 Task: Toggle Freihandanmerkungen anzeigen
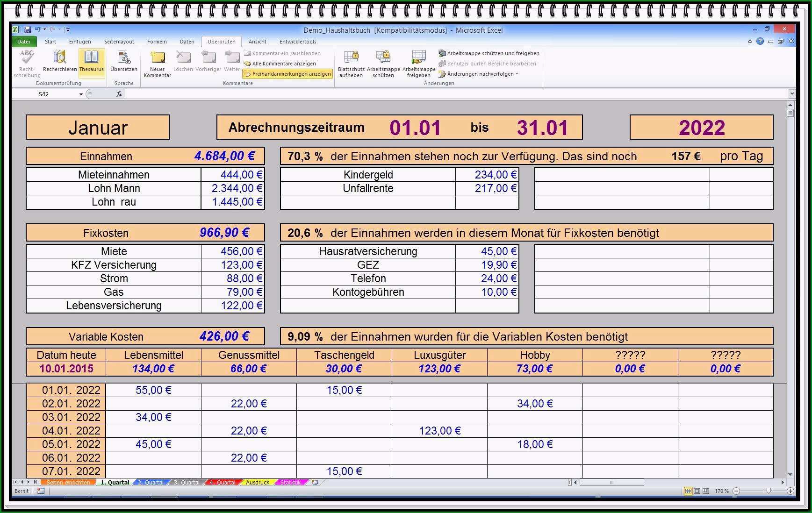point(287,74)
